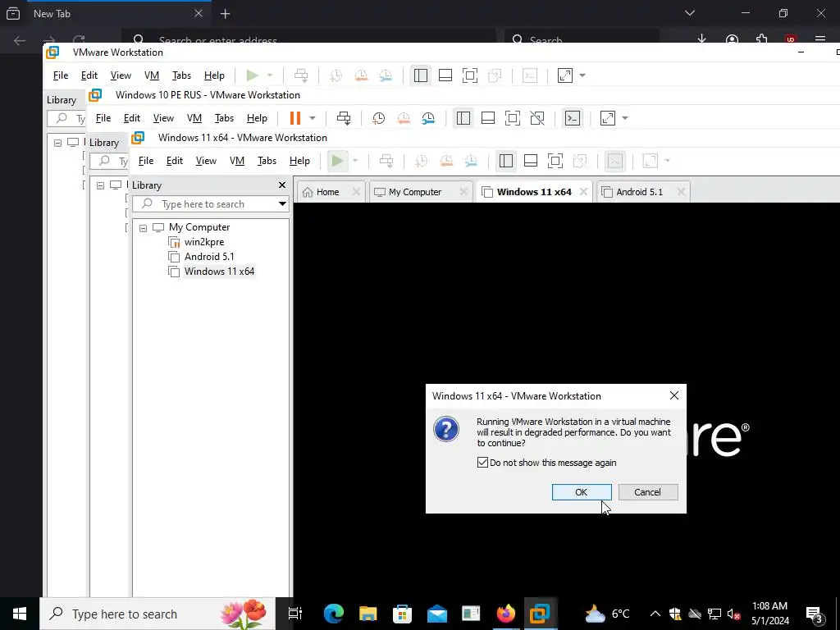Open stretch guest dropdown in Windows 10 PE RUS toolbar
This screenshot has height=630, width=840.
624,118
